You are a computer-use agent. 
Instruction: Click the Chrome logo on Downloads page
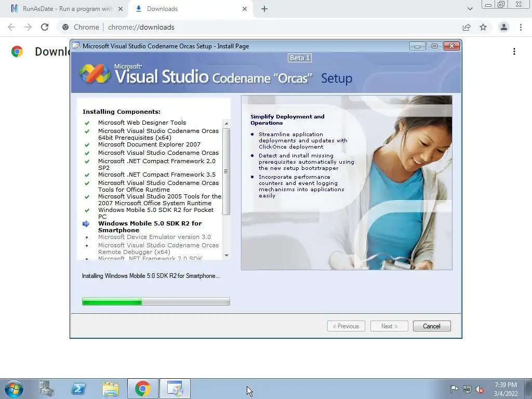17,51
